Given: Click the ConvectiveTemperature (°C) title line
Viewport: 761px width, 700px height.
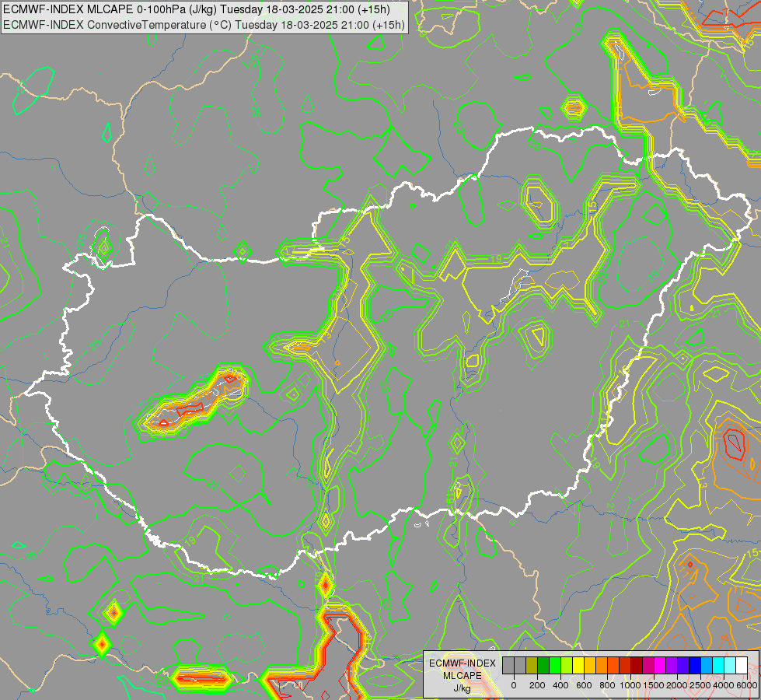Looking at the screenshot, I should [x=204, y=25].
